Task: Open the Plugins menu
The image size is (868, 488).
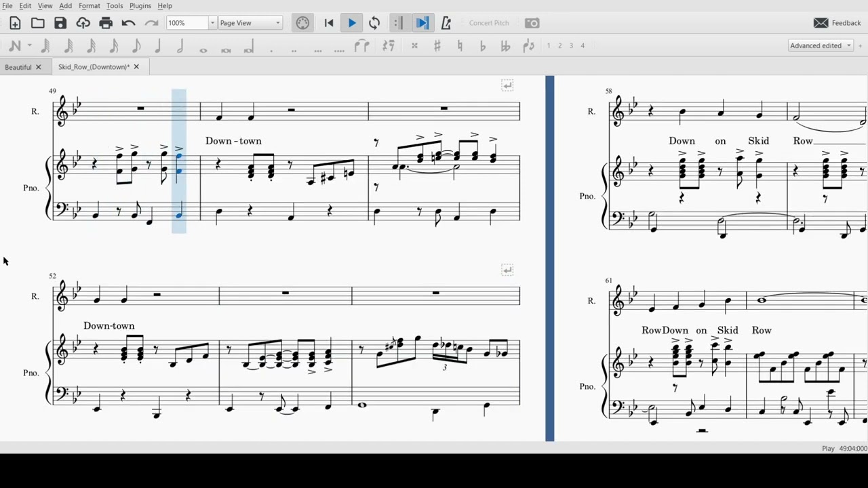Action: pos(140,5)
